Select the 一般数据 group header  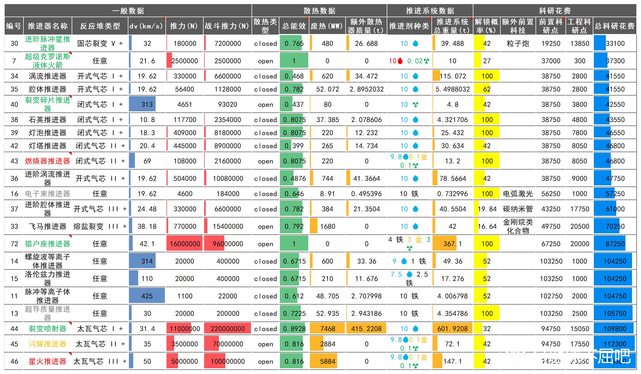pos(128,11)
